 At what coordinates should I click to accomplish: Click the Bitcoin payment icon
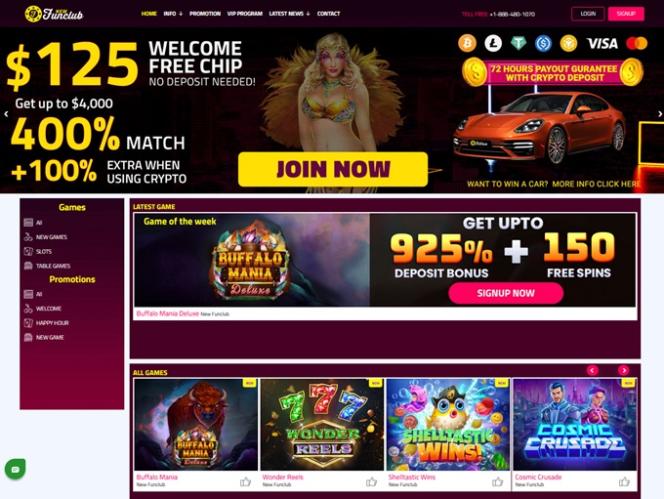[x=467, y=43]
